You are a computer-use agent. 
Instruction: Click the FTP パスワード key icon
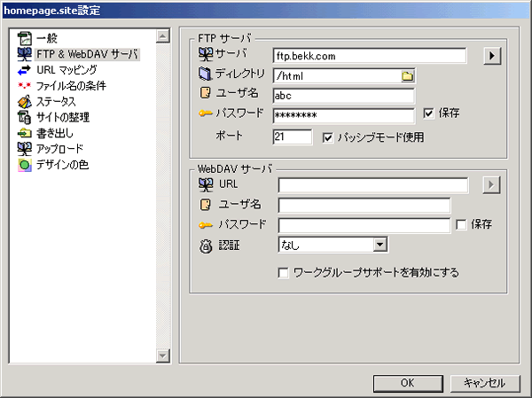206,113
